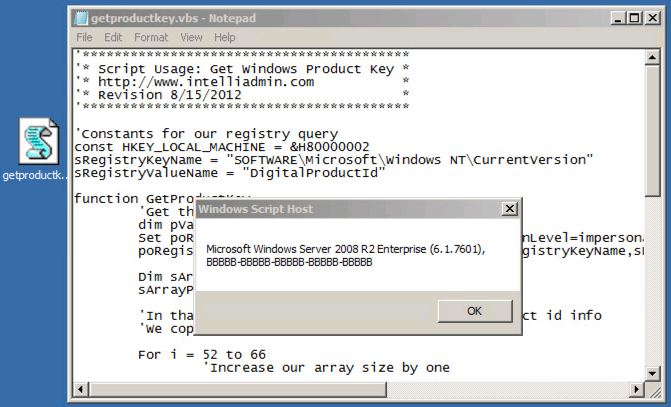Click the ''Constants for our registry query' comment
Screen dimensions: 671x407
coord(206,134)
